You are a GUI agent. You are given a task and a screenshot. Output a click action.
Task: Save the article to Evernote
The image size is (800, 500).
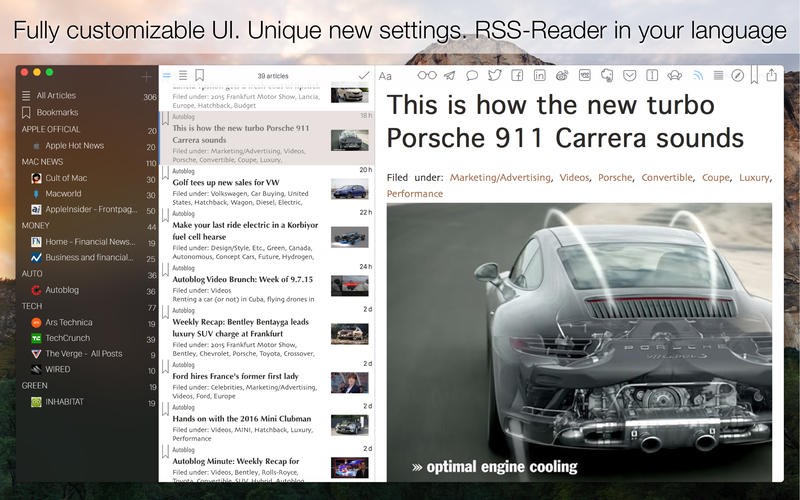click(607, 76)
